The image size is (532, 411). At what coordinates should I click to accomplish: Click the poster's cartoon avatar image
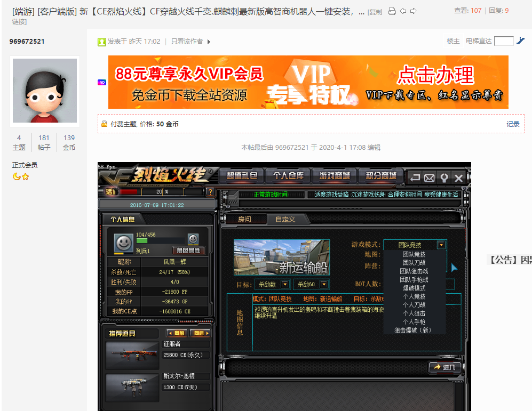[45, 91]
